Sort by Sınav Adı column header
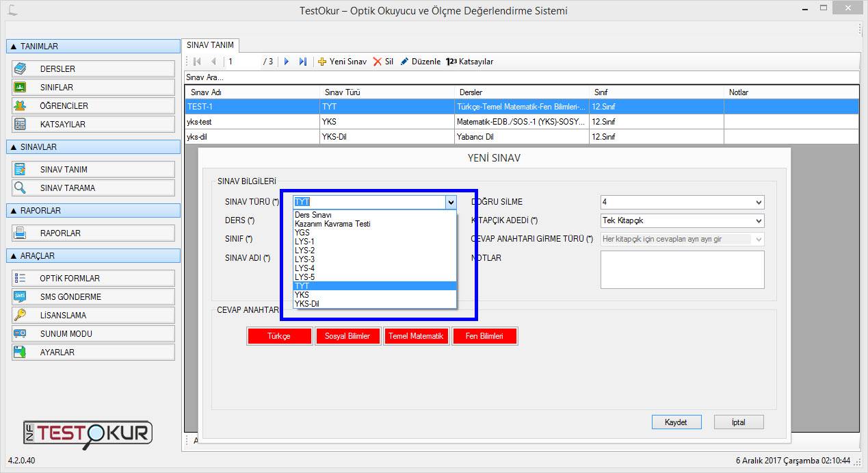868x473 pixels. click(252, 92)
